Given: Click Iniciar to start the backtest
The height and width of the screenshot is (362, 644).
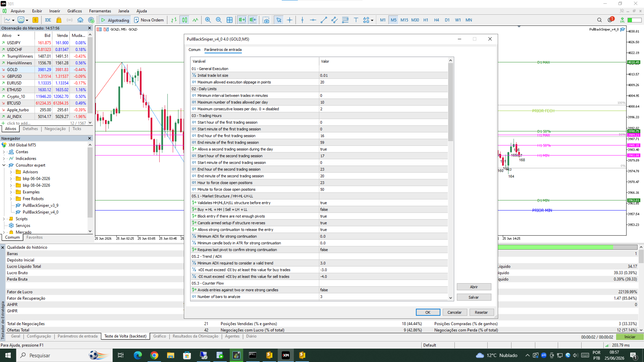Looking at the screenshot, I should 630,337.
